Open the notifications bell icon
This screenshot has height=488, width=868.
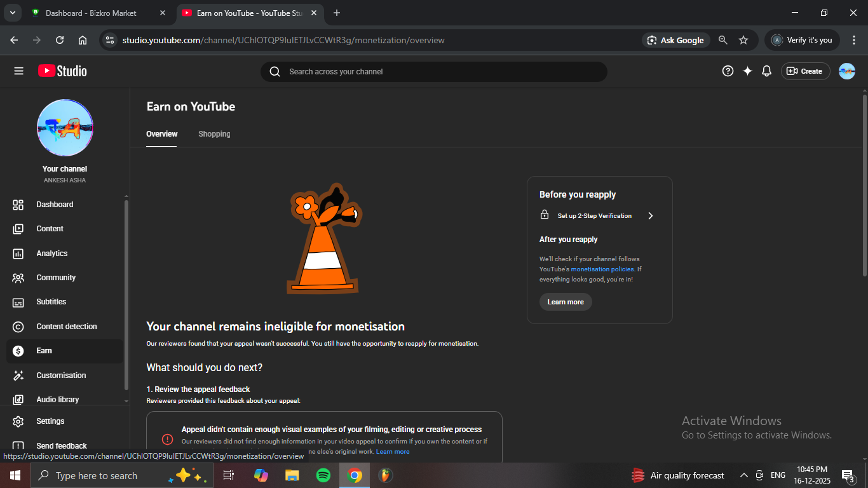point(766,71)
